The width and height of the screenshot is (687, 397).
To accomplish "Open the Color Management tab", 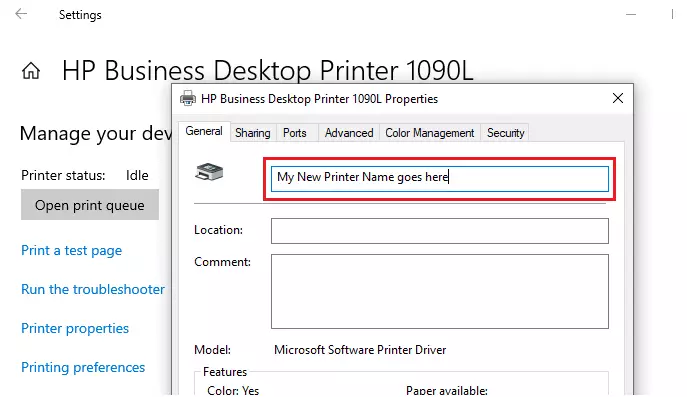I will pyautogui.click(x=429, y=133).
